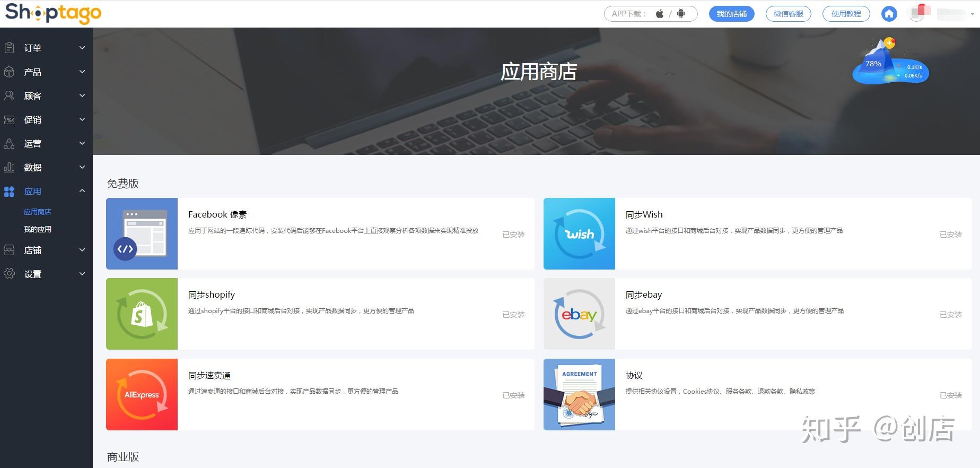Click 已安装 on the 同步shopify card
This screenshot has width=980, height=468.
pyautogui.click(x=514, y=315)
